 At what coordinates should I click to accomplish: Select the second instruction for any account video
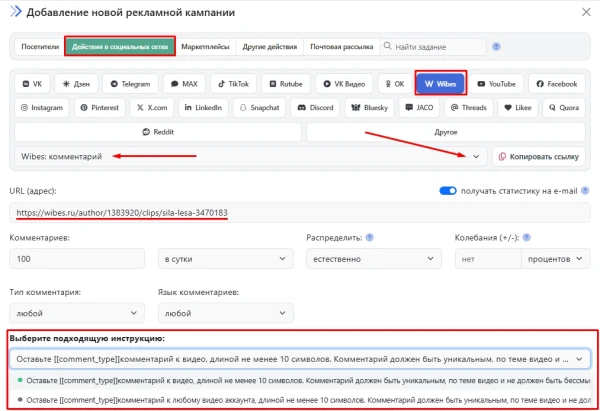(21, 399)
